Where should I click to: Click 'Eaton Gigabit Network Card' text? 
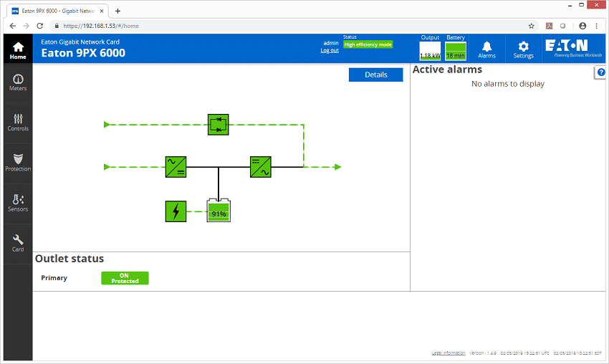tap(80, 42)
